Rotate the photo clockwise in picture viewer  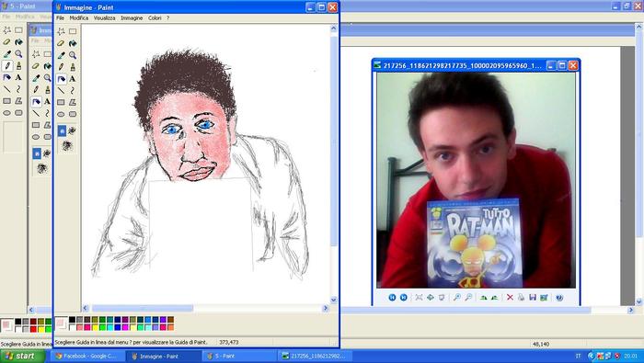(483, 298)
